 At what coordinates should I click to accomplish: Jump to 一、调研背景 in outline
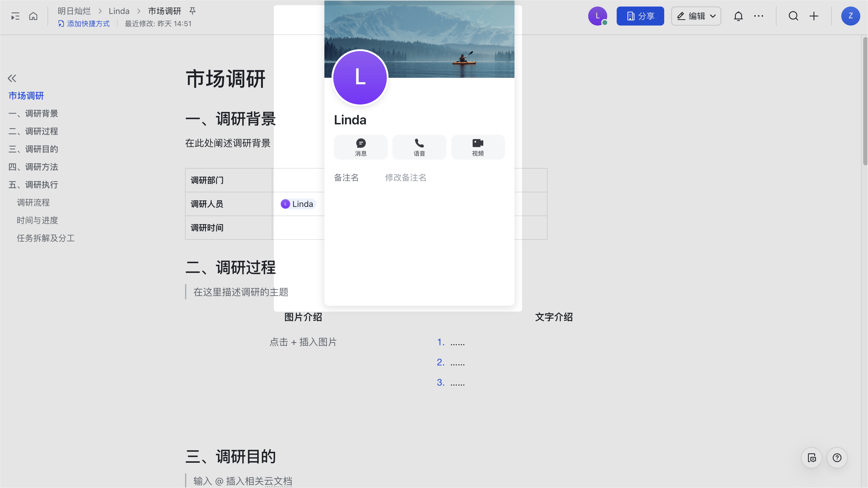tap(33, 113)
